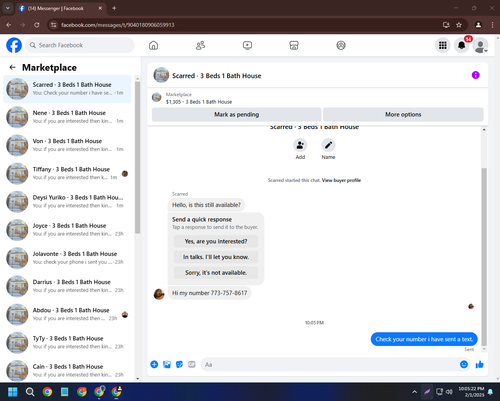The image size is (500, 401).
Task: Open Abdou conversation
Action: click(67, 314)
